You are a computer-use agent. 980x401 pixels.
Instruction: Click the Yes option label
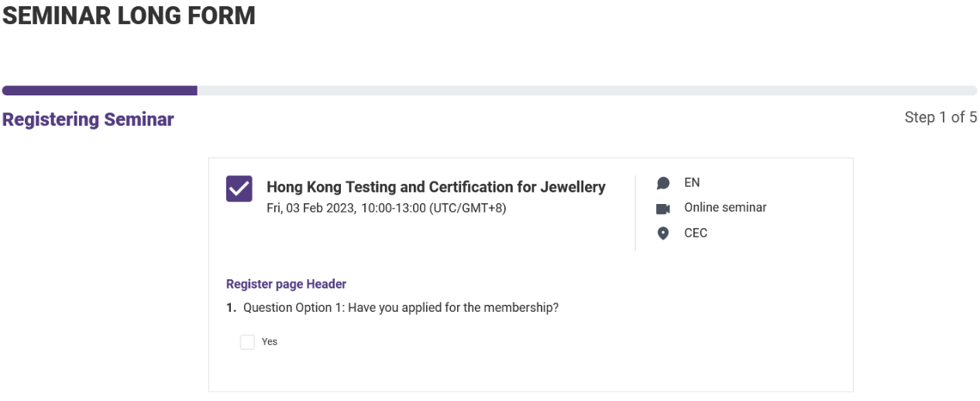[270, 342]
